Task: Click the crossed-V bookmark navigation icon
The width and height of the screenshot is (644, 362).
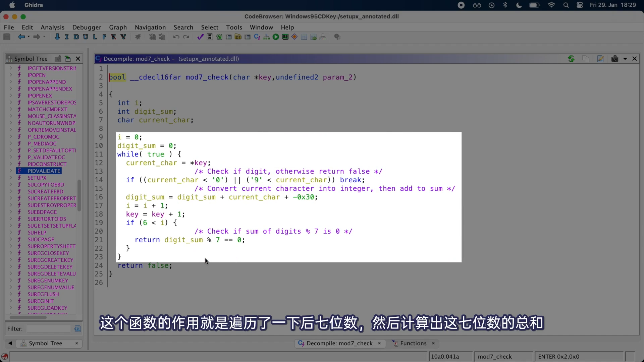Action: point(123,37)
